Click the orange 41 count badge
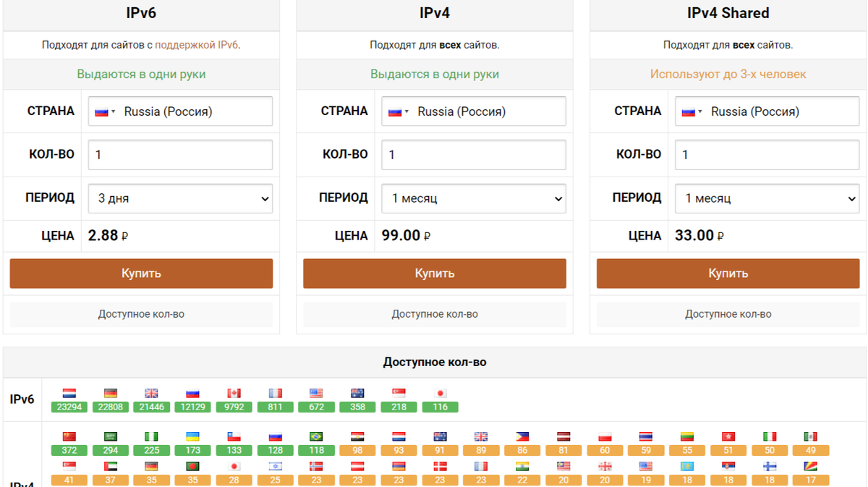Screen dimensions: 868x487 coord(69,480)
